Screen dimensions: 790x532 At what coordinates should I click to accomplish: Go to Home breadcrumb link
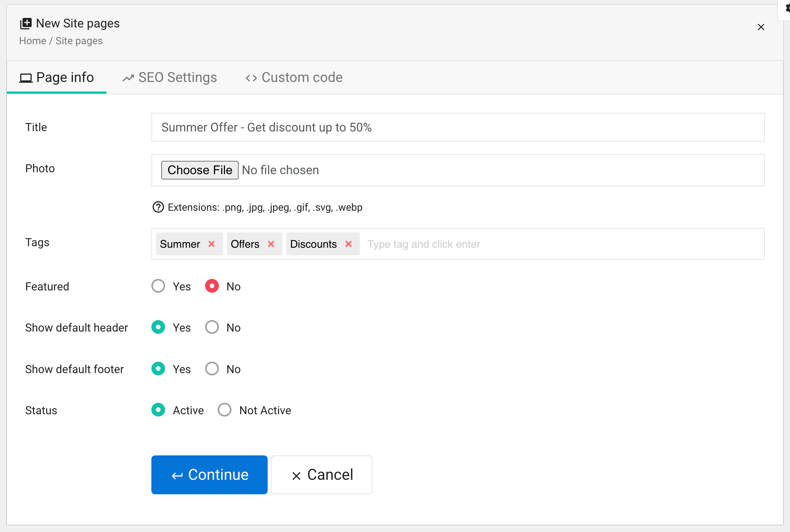33,41
